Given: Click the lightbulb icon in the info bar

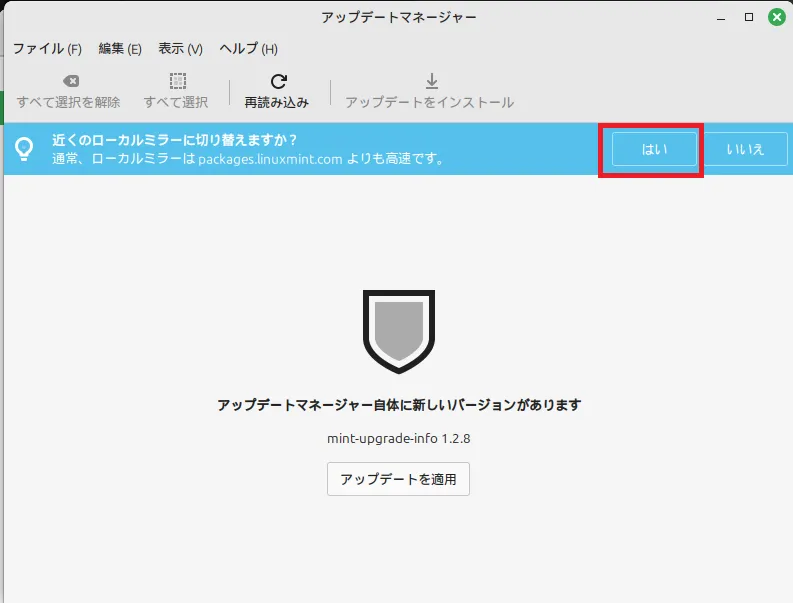Looking at the screenshot, I should point(24,149).
